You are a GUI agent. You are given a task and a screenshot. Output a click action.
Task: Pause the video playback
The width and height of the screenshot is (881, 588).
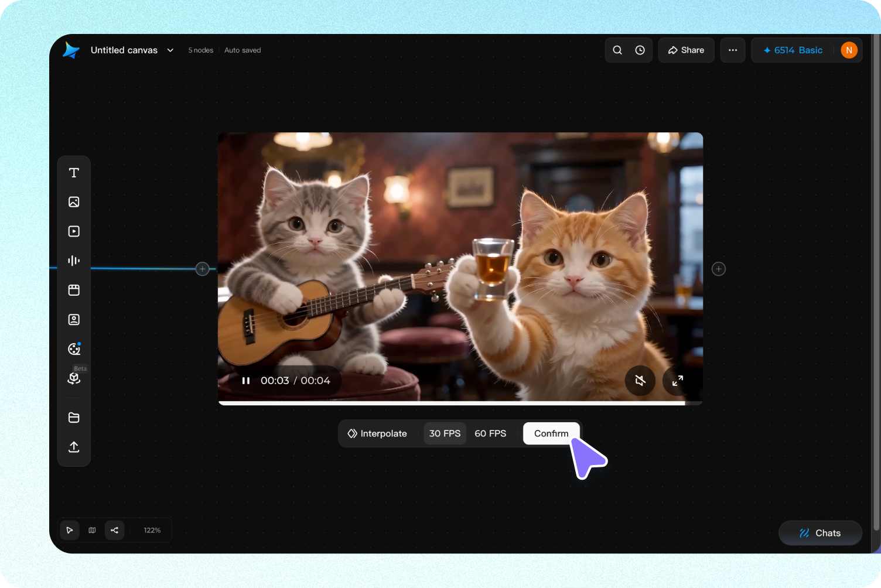246,381
